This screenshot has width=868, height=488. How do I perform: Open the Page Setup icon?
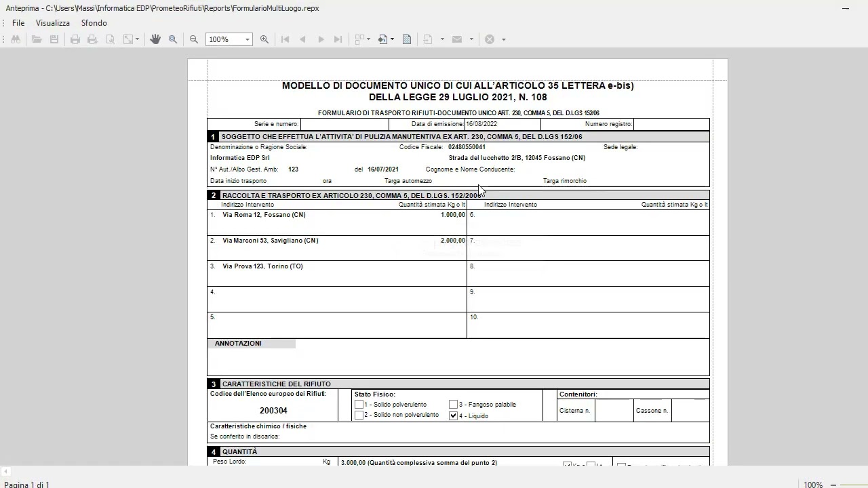tap(111, 39)
